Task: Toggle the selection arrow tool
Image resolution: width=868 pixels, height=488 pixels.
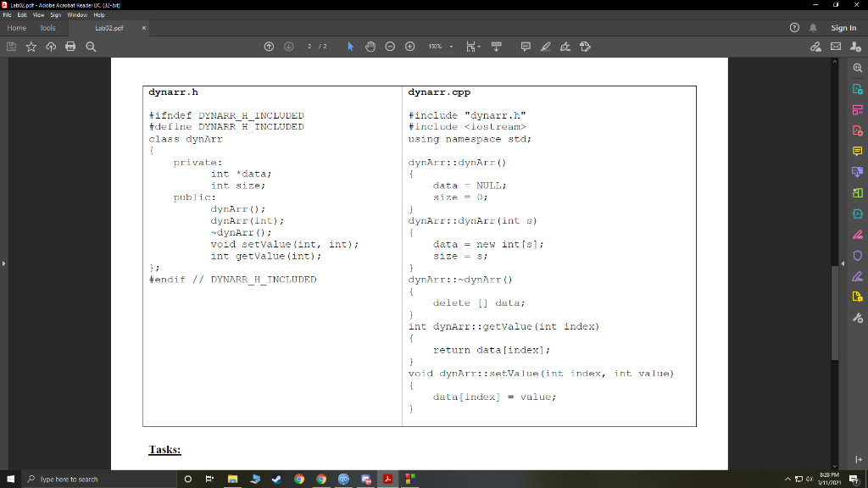Action: 350,47
